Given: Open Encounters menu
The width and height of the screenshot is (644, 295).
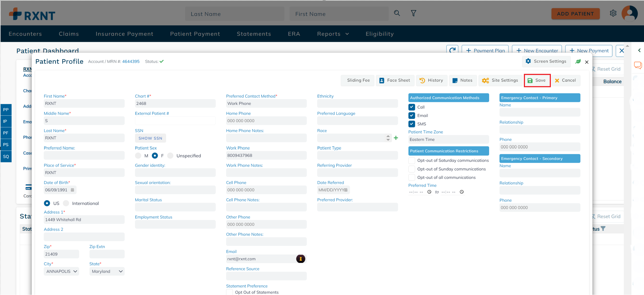Looking at the screenshot, I should (x=25, y=34).
